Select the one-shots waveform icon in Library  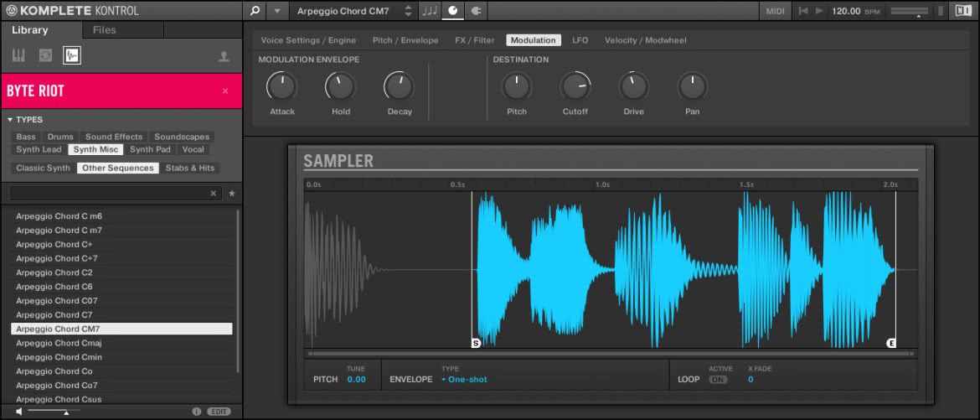72,55
